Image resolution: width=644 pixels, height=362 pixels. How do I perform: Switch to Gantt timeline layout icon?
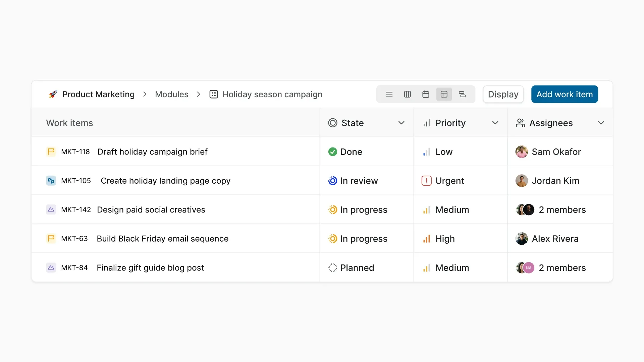[x=462, y=95]
